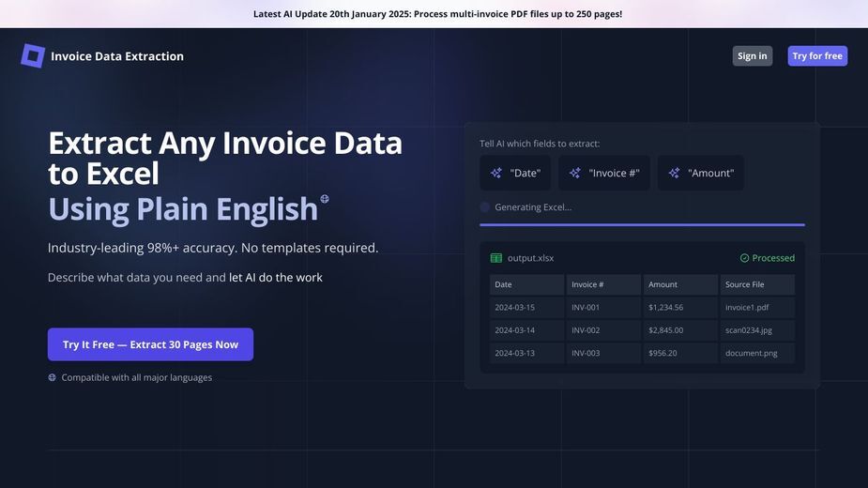
Task: Click the Source File column header
Action: 757,284
